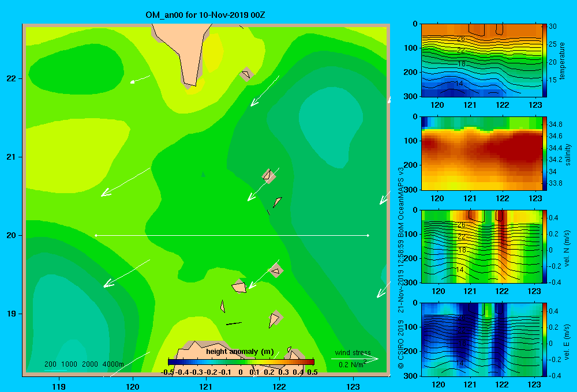Open the vel. N cross-section panel
This screenshot has height=392, width=577.
click(x=481, y=246)
